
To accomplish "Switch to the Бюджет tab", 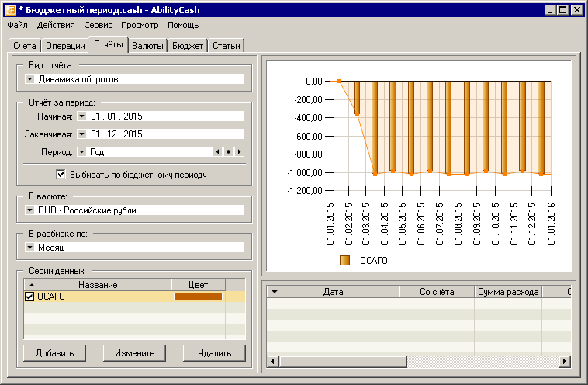I will tap(188, 46).
